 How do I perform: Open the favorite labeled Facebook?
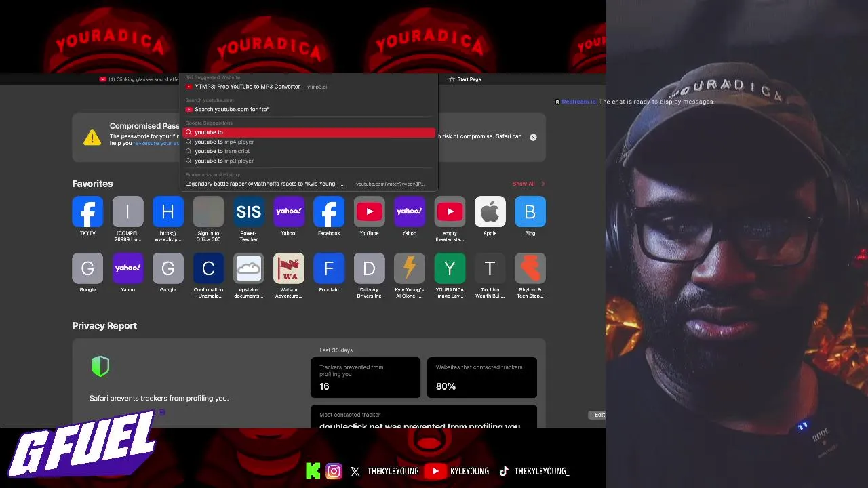[329, 211]
